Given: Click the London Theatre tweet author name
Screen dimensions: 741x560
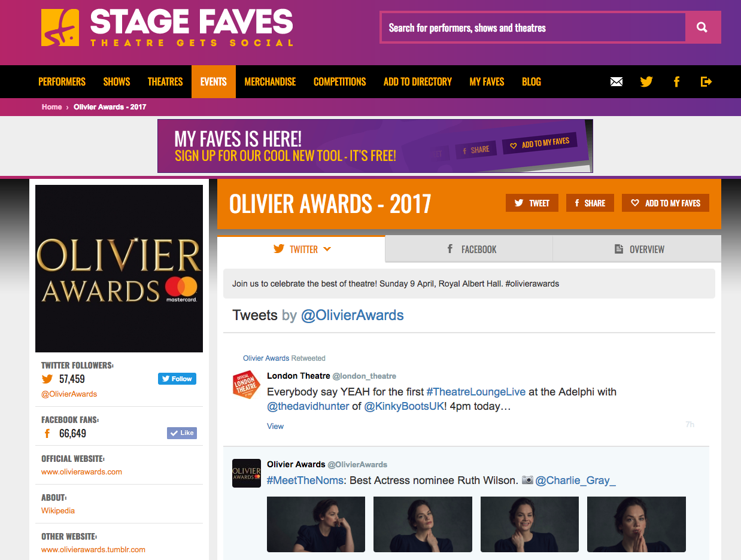Looking at the screenshot, I should pyautogui.click(x=299, y=376).
